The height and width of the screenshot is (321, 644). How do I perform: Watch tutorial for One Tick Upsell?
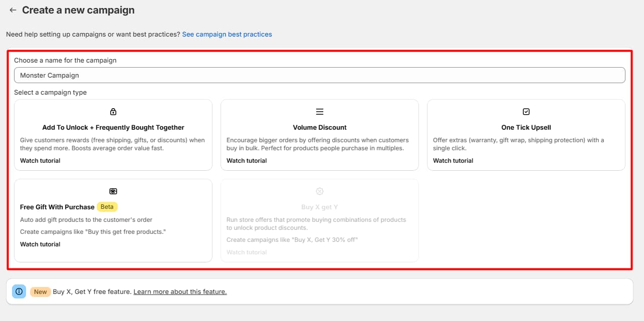(453, 161)
